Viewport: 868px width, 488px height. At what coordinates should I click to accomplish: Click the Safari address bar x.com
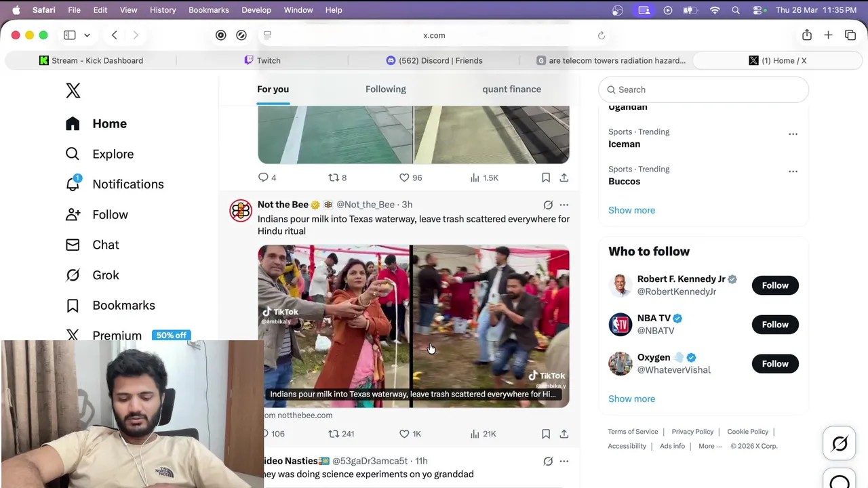point(434,35)
